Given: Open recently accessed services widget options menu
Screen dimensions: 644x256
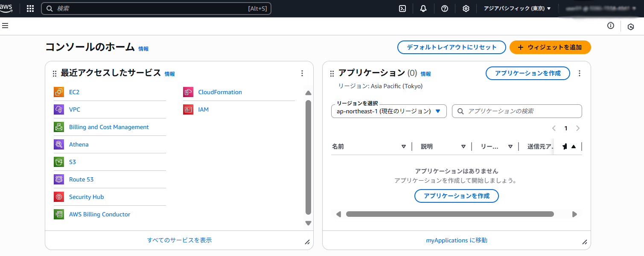Looking at the screenshot, I should pyautogui.click(x=302, y=73).
